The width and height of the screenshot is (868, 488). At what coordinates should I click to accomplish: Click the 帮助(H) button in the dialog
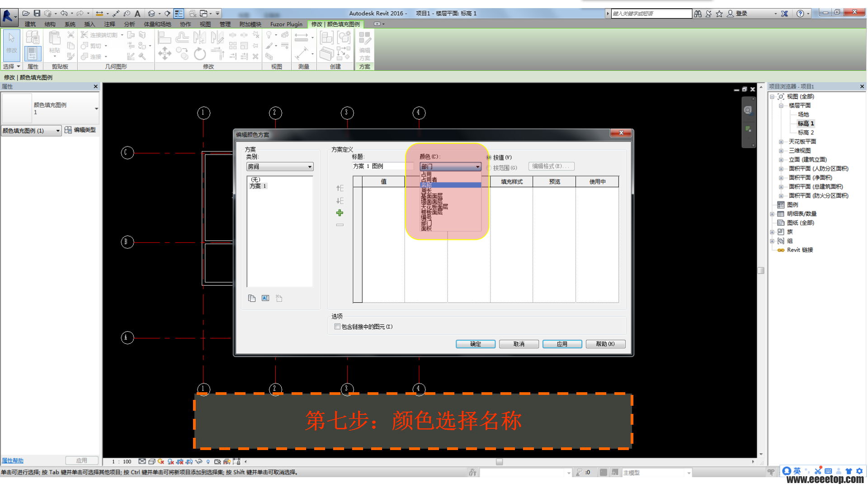[x=605, y=344]
